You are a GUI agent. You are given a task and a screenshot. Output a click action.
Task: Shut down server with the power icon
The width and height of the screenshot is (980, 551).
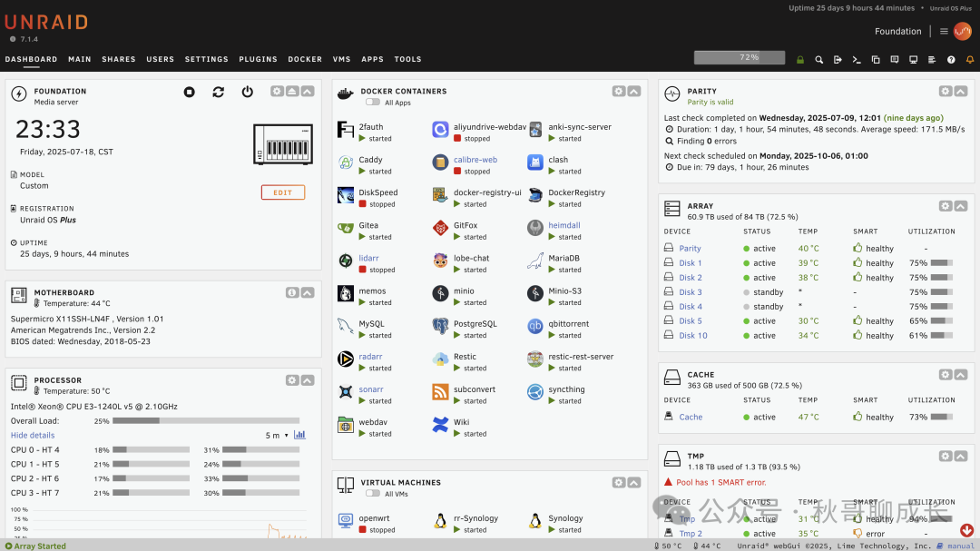click(248, 92)
